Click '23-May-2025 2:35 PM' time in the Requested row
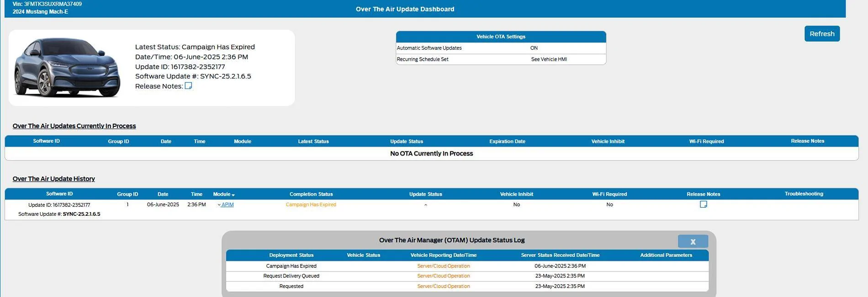This screenshot has width=868, height=297. tap(560, 287)
